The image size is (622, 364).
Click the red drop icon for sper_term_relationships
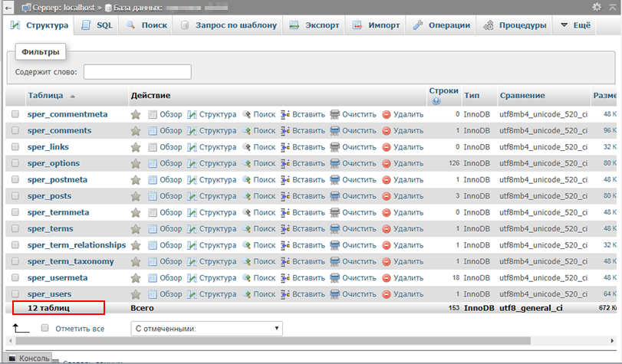tap(387, 245)
